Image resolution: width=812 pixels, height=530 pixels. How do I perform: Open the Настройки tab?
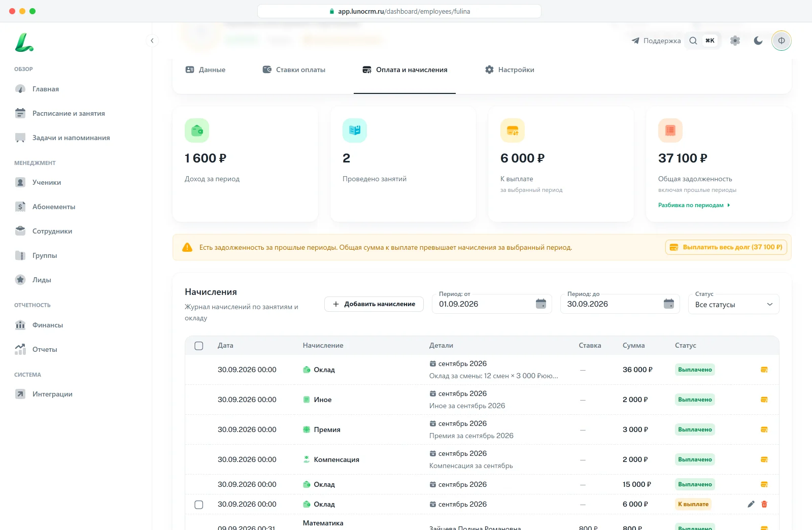[x=510, y=70]
